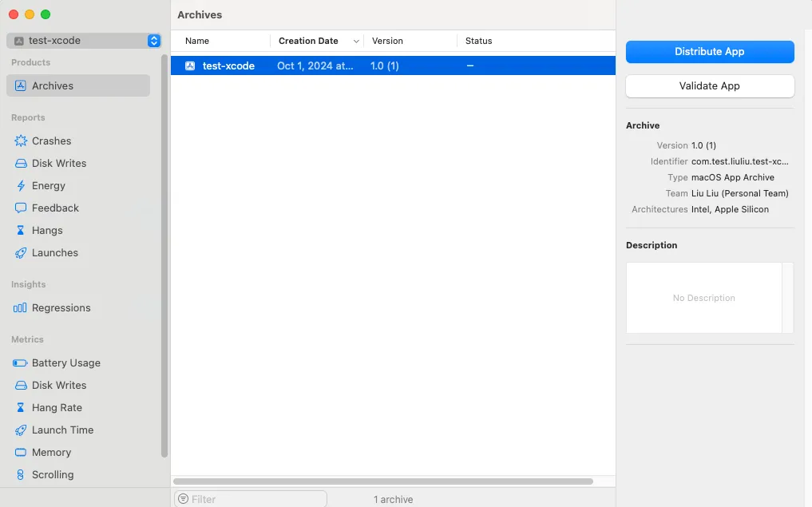Open the Feedback section
This screenshot has width=812, height=507.
point(53,208)
